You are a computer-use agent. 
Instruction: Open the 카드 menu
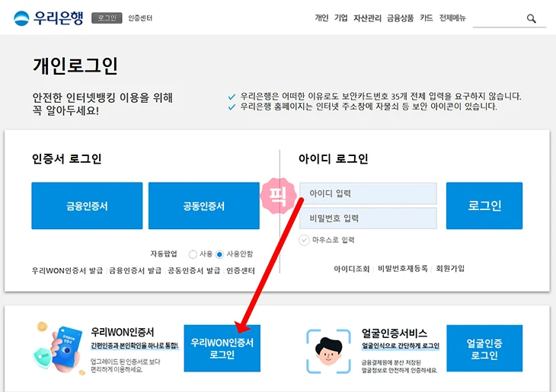[x=427, y=18]
